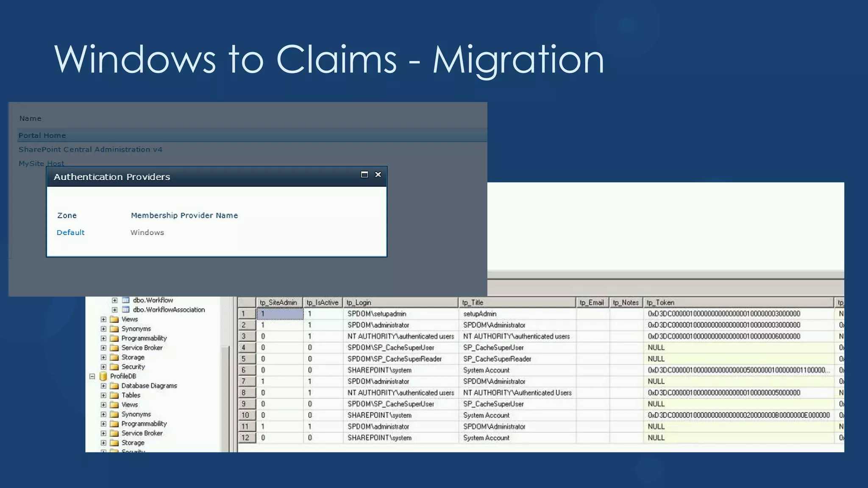
Task: Select the Service Broker folder above ProfileDB
Action: pos(142,348)
